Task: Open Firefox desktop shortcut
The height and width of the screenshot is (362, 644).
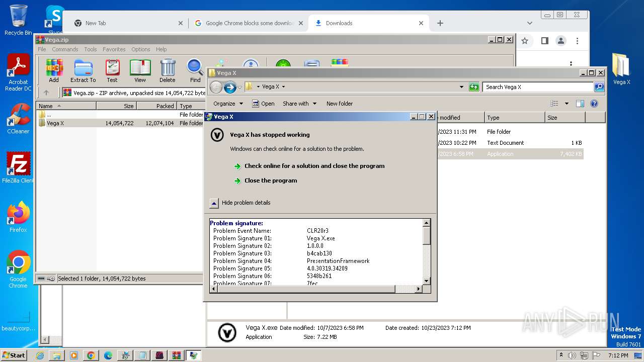Action: pyautogui.click(x=19, y=217)
